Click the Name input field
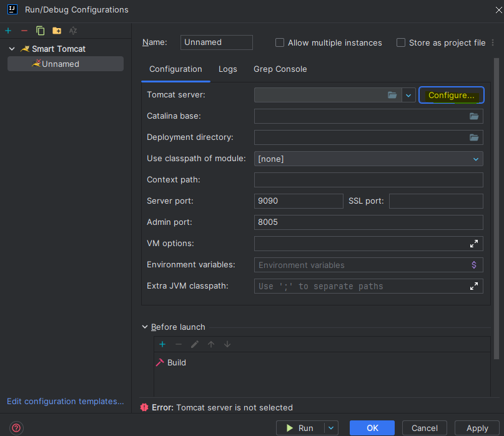The image size is (504, 436). (x=216, y=42)
